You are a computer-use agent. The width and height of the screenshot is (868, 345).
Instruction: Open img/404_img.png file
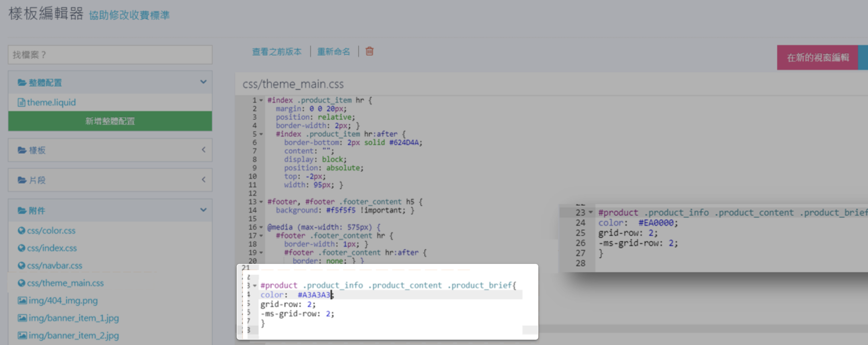pyautogui.click(x=63, y=300)
